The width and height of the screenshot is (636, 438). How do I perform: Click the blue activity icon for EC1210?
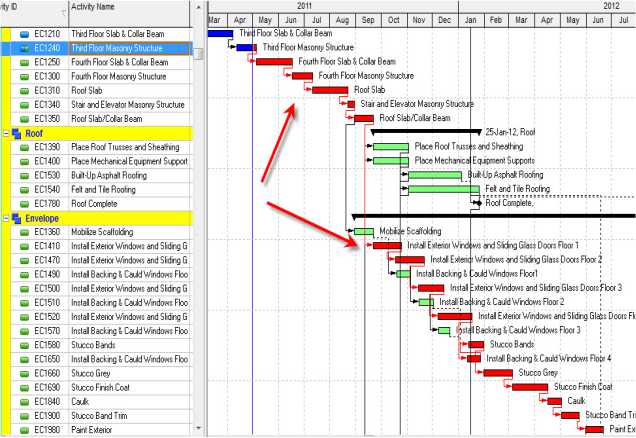[24, 34]
